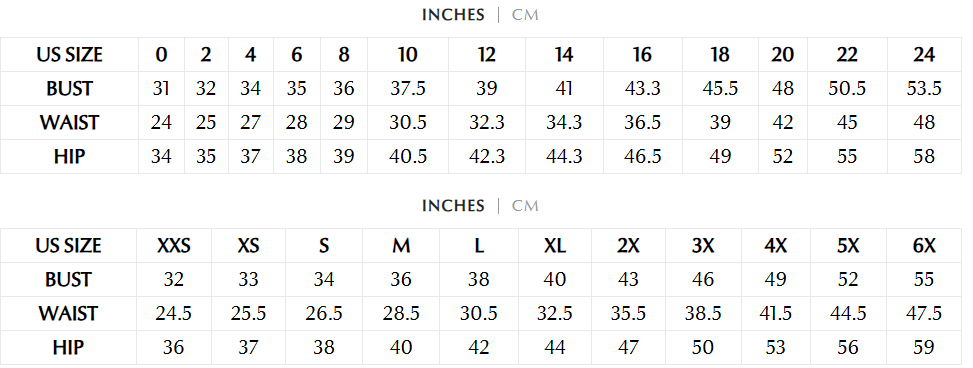
Task: Click the HIP row label in top table
Action: tap(69, 156)
